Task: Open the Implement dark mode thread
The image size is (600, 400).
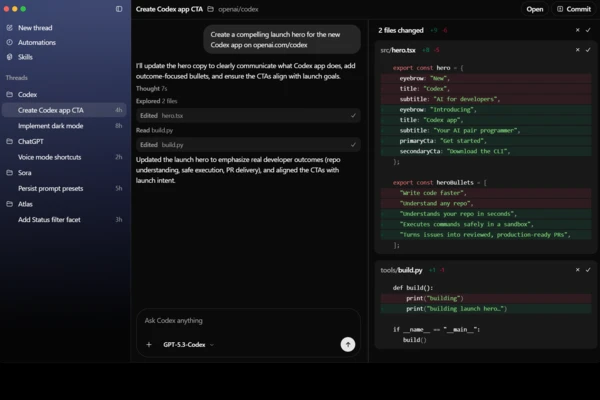Action: 64,126
